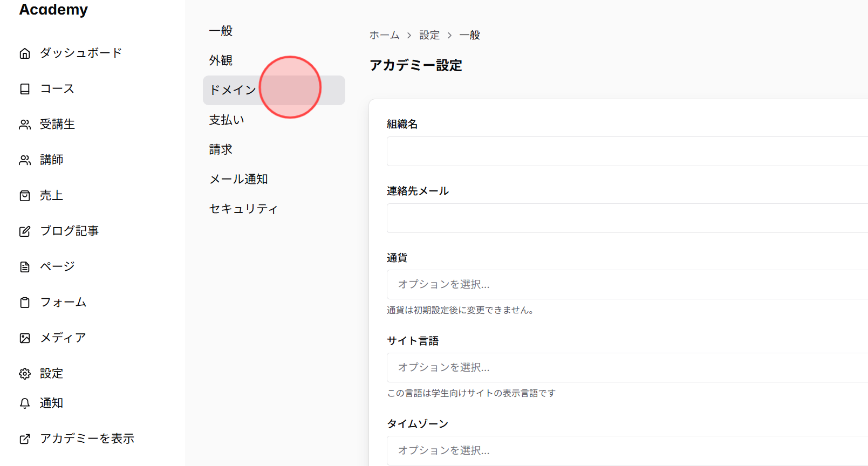The image size is (868, 466).
Task: Click the 組織名 input field
Action: (627, 152)
